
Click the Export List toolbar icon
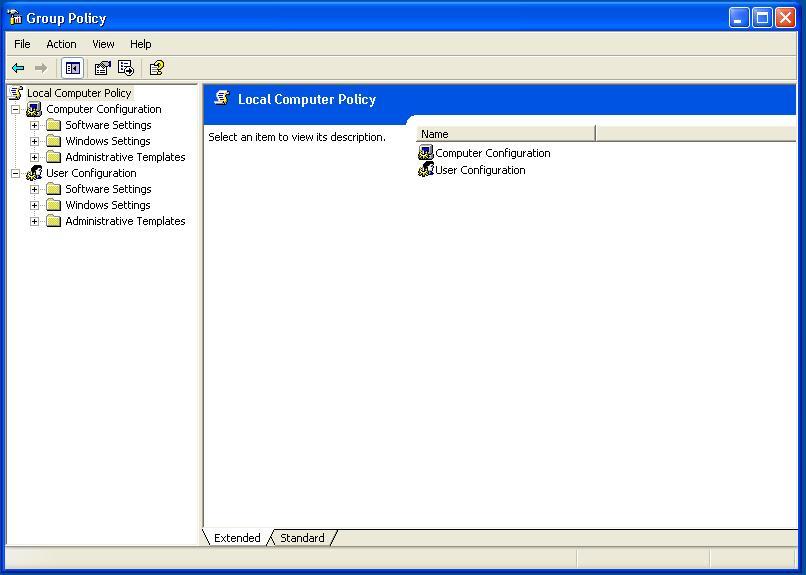click(x=126, y=68)
